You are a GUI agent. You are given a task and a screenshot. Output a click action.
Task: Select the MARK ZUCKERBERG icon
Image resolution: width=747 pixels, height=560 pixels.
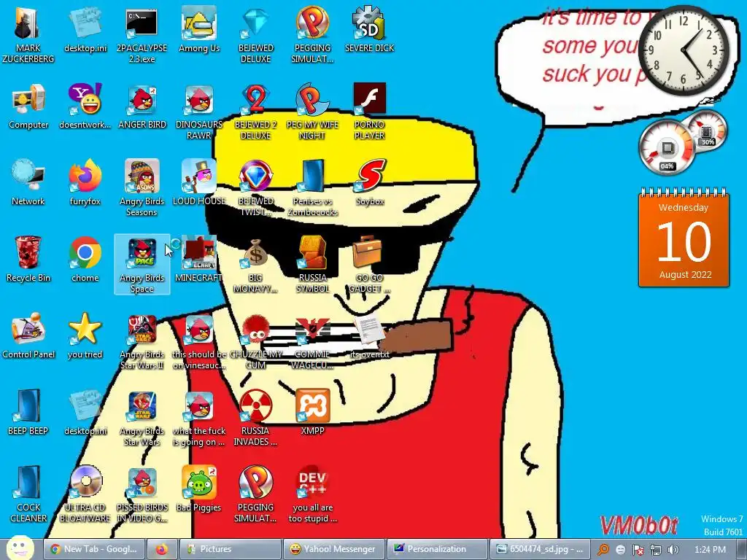(28, 35)
